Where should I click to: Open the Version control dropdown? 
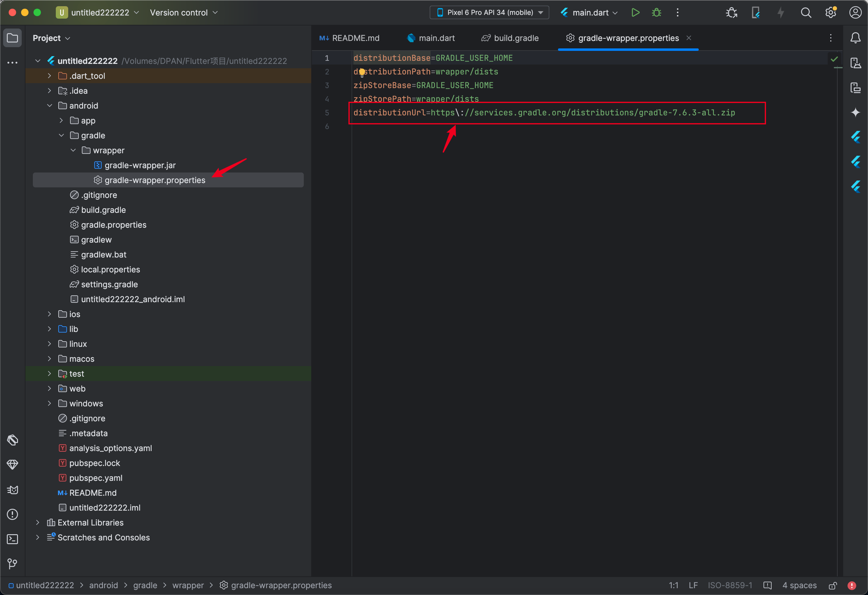coord(184,12)
